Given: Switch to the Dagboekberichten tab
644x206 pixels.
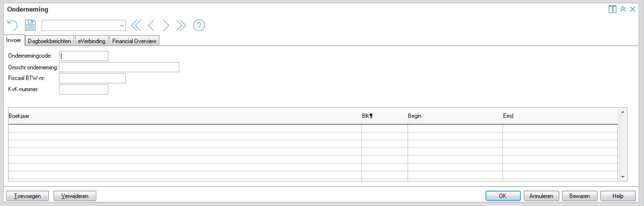Looking at the screenshot, I should (49, 41).
